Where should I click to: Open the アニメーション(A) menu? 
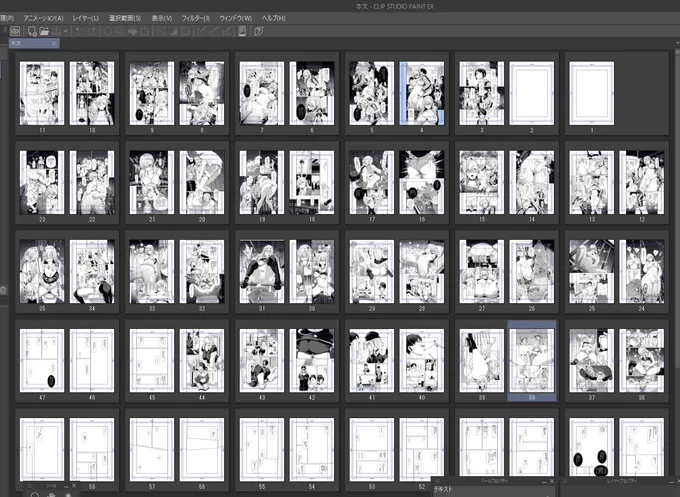click(x=43, y=18)
